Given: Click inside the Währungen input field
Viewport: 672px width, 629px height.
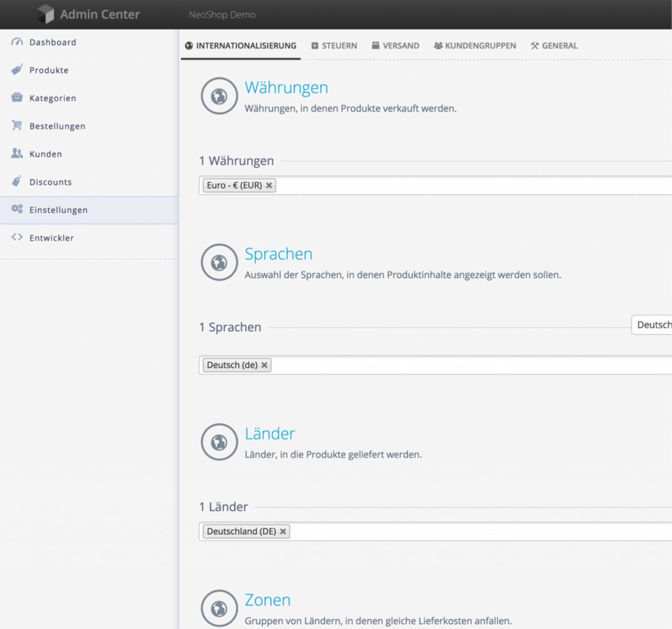Looking at the screenshot, I should point(472,185).
